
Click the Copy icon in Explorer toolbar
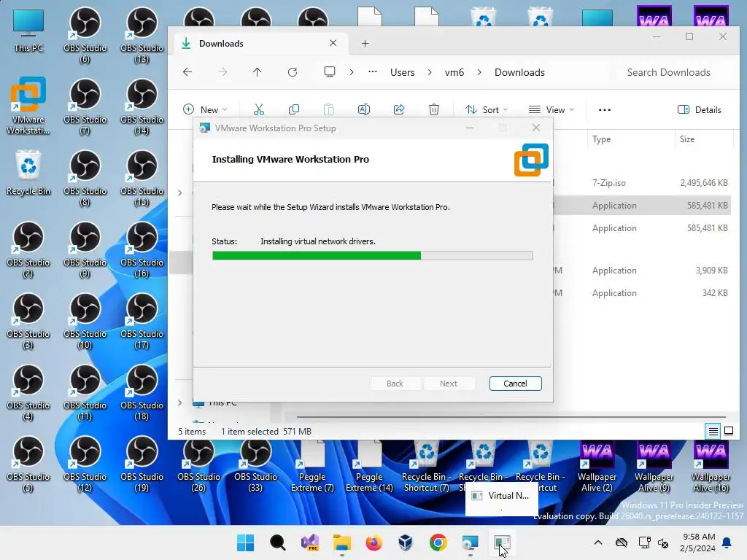pos(294,109)
